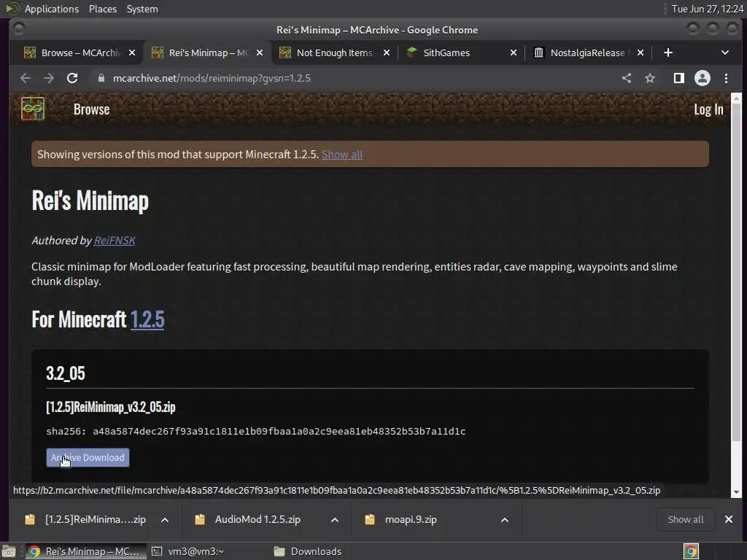Click the AudioMod 1.2.5.zip file icon
This screenshot has width=747, height=560.
tap(200, 519)
